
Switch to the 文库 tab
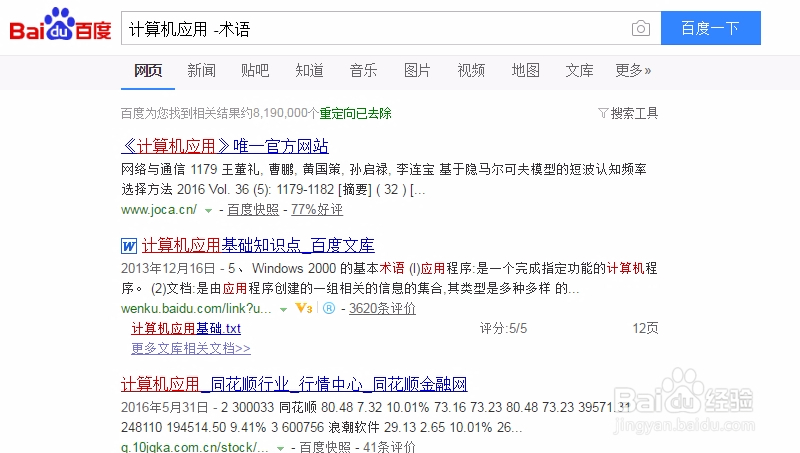pyautogui.click(x=579, y=70)
